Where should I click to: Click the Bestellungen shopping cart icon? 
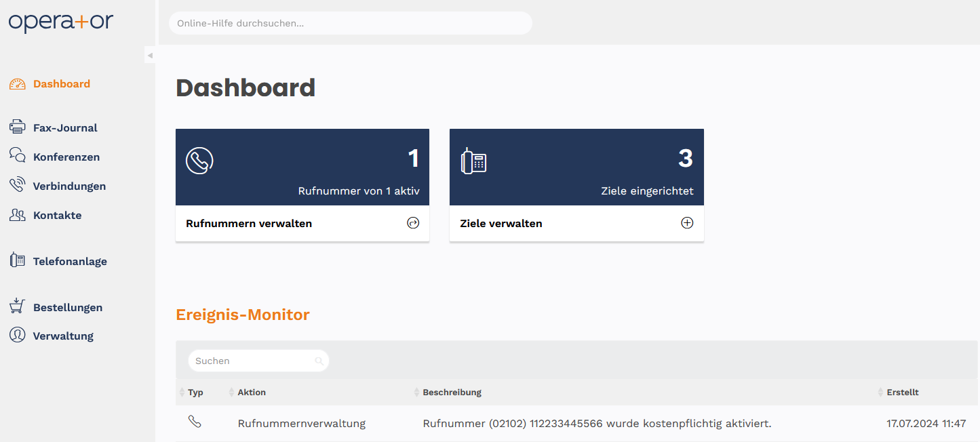[18, 306]
